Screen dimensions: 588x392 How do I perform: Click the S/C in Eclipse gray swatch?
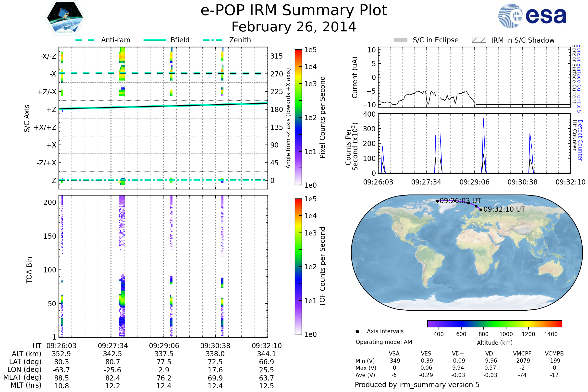400,40
